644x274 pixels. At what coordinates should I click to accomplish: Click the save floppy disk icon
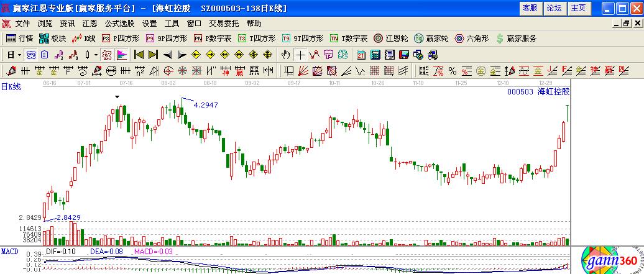pos(403,55)
